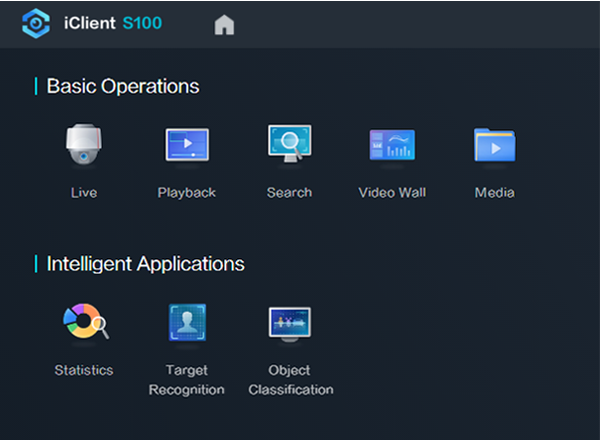The height and width of the screenshot is (440, 600).
Task: Click the 'Basic Operations' section heading
Action: point(123,87)
